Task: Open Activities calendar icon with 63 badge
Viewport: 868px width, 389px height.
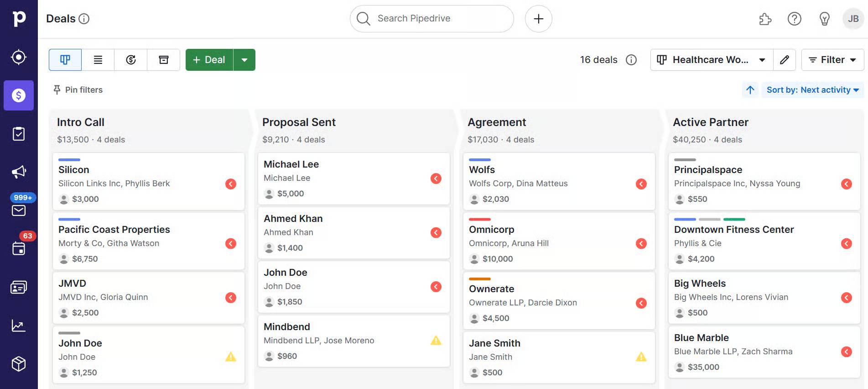Action: click(19, 248)
